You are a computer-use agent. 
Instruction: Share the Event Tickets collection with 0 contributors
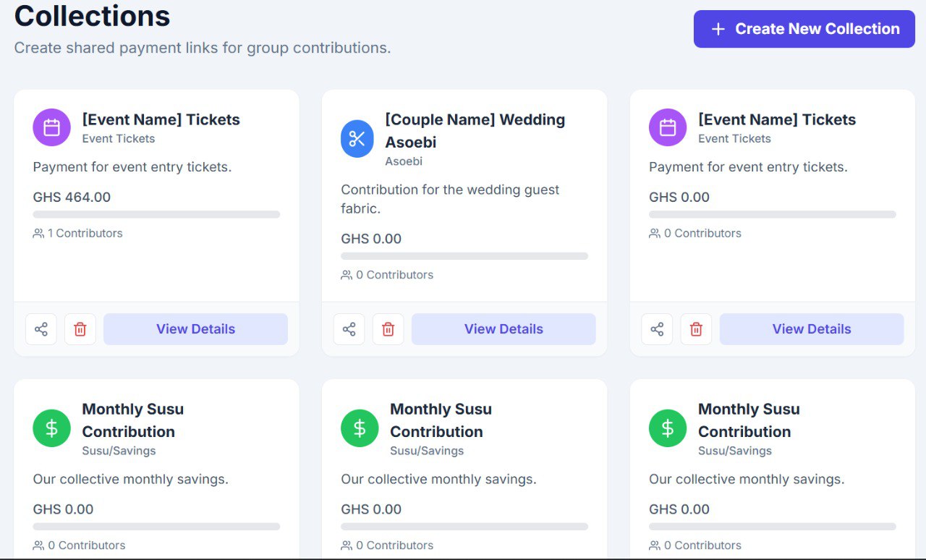click(657, 329)
